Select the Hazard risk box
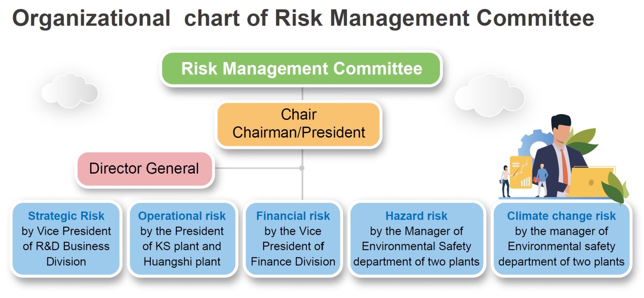The image size is (644, 298). (416, 238)
